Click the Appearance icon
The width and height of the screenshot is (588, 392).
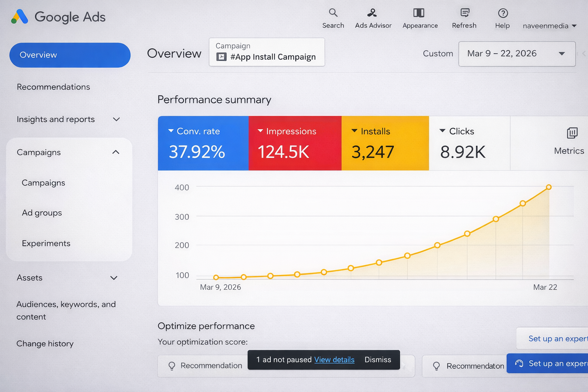(419, 13)
